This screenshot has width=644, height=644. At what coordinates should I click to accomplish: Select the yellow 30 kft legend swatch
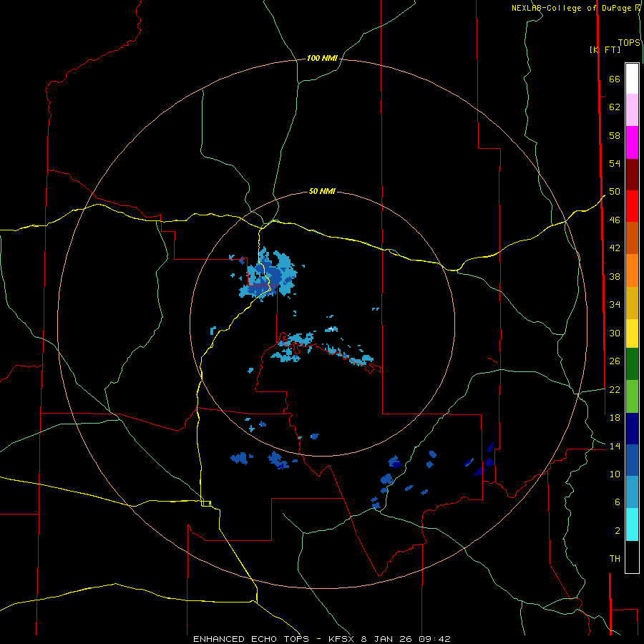click(632, 333)
